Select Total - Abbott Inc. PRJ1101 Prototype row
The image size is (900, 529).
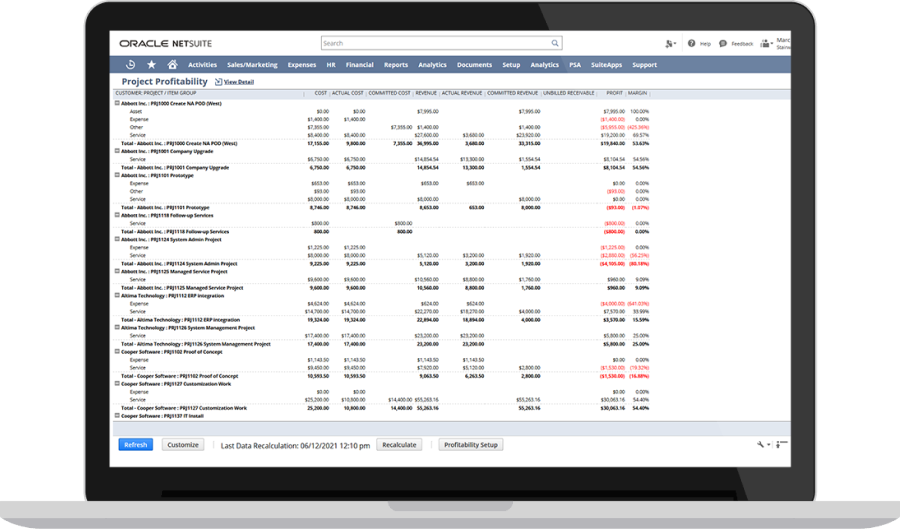coord(165,208)
